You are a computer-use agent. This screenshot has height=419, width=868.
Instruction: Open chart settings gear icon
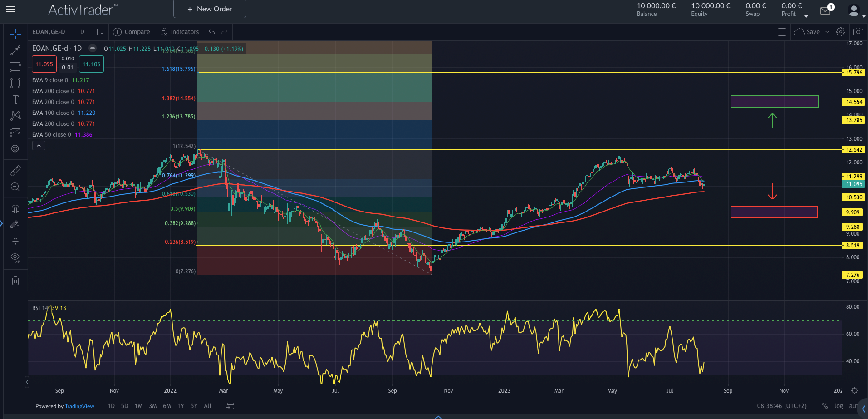(841, 32)
